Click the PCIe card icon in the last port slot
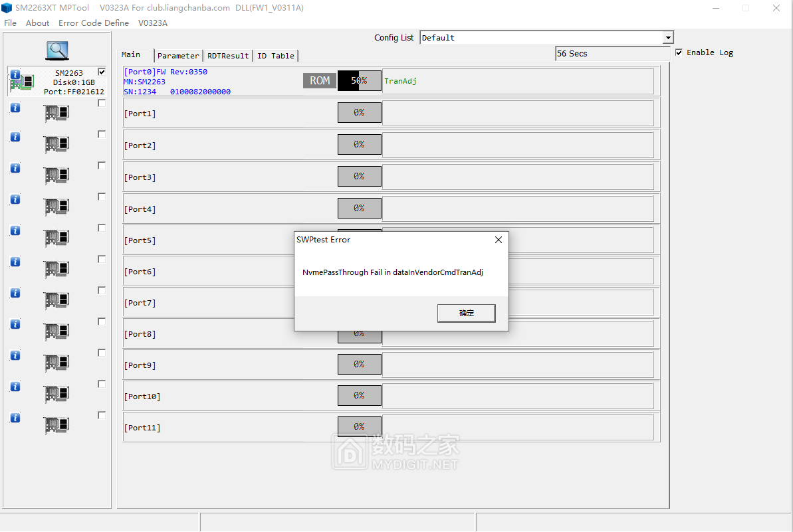 tap(57, 425)
